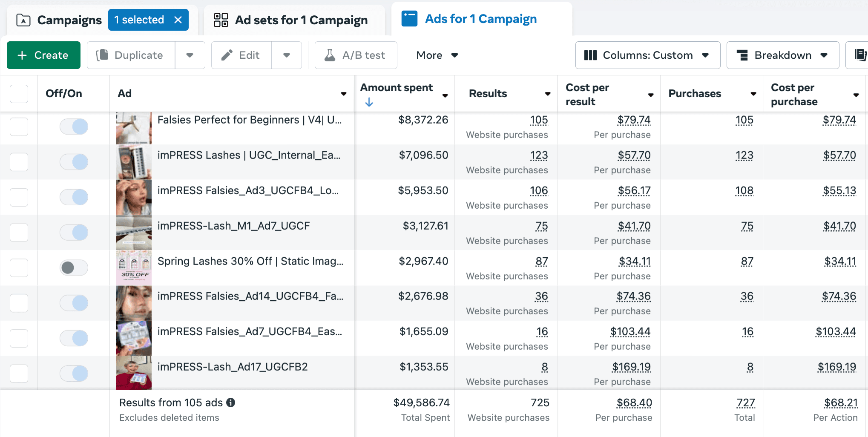
Task: Check the box for imPRESS-Lash_M1_Ad7_UGCF row
Action: coord(19,233)
